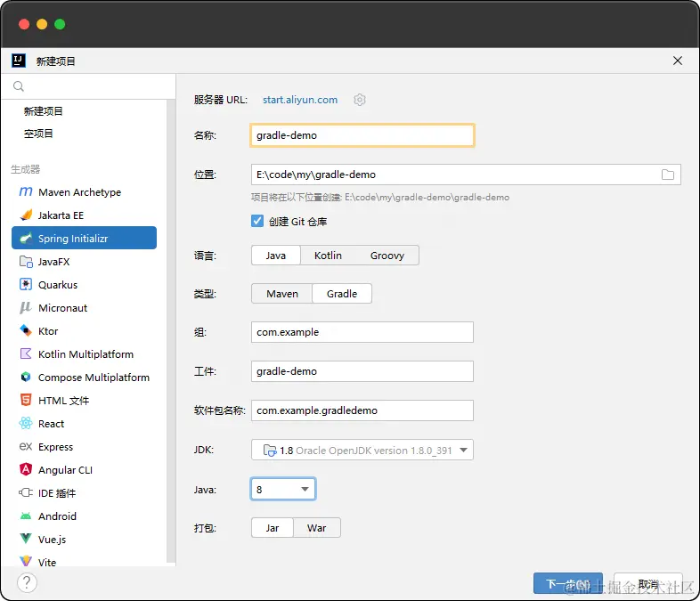Click the 软件包名称 package name field
The image size is (700, 601).
pyautogui.click(x=362, y=410)
